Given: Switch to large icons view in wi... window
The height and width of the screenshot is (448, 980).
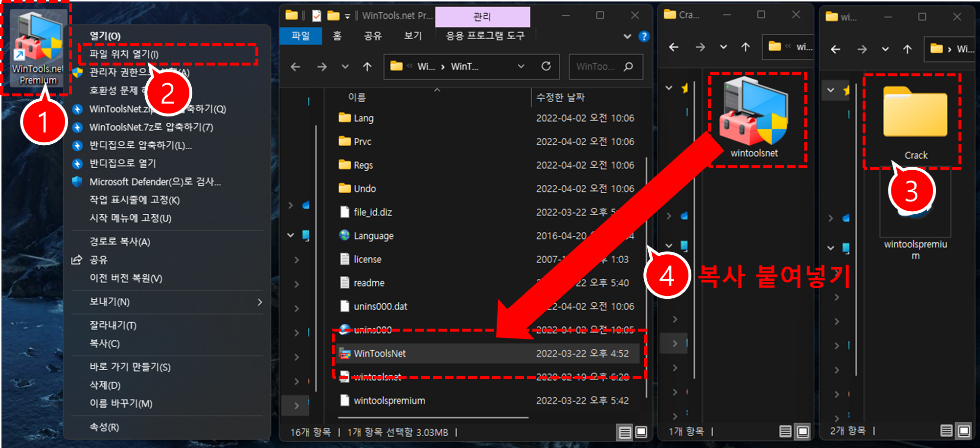Looking at the screenshot, I should pyautogui.click(x=964, y=431).
